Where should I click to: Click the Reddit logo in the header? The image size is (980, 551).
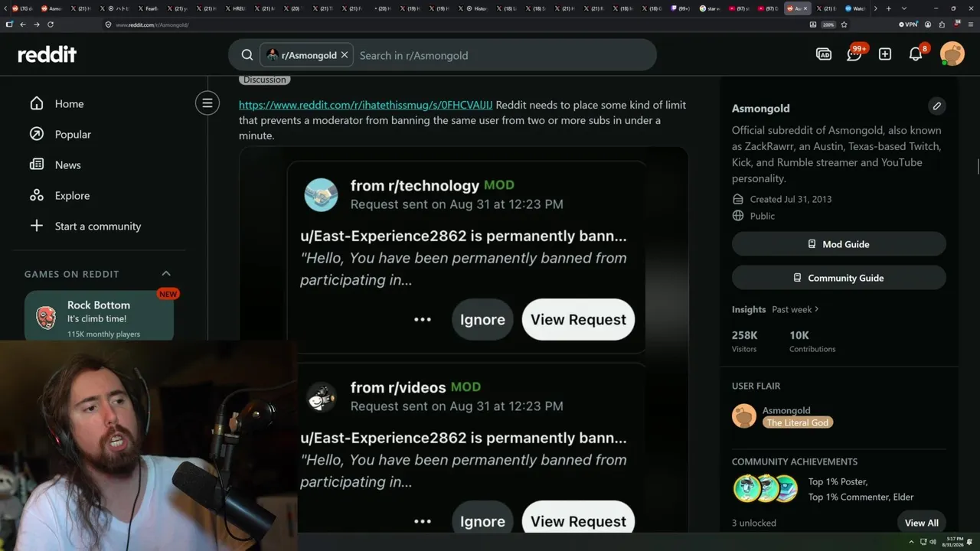pyautogui.click(x=47, y=54)
